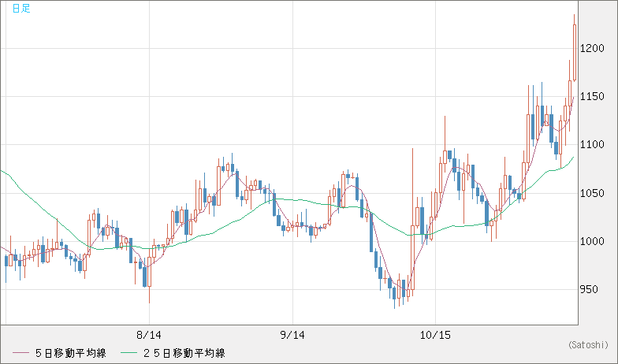The height and width of the screenshot is (364, 618).
Task: Select the 1200 price axis label
Action: (593, 49)
